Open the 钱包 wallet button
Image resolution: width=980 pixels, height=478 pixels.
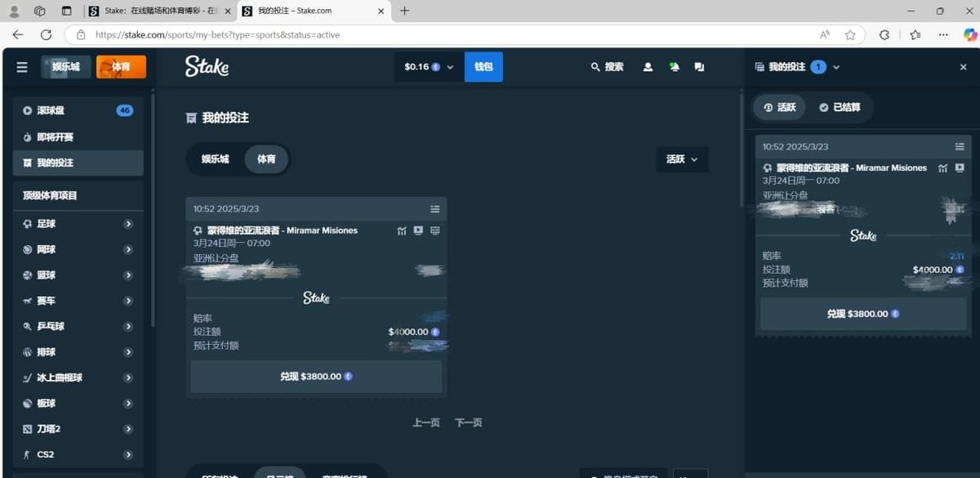pyautogui.click(x=483, y=67)
